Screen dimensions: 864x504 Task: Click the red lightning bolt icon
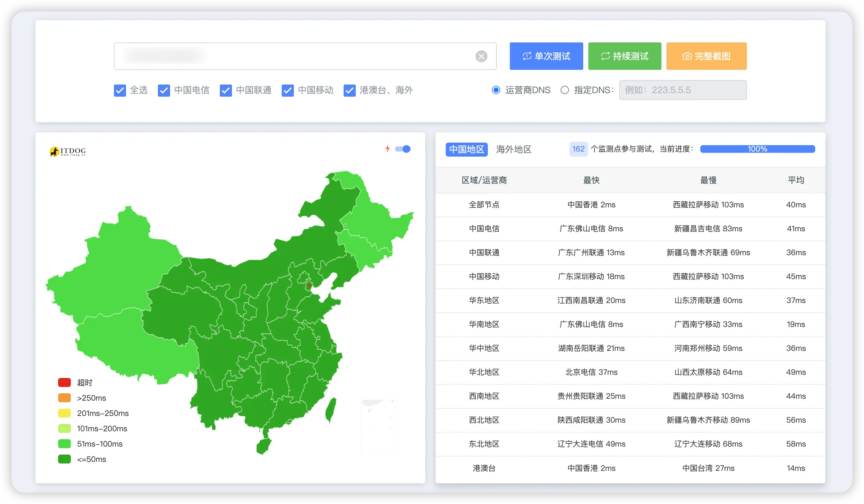[387, 148]
